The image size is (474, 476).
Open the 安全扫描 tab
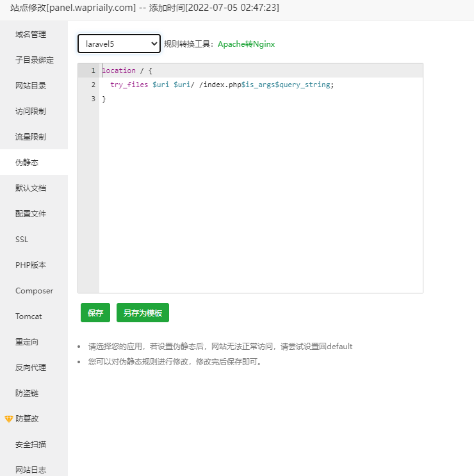click(31, 445)
